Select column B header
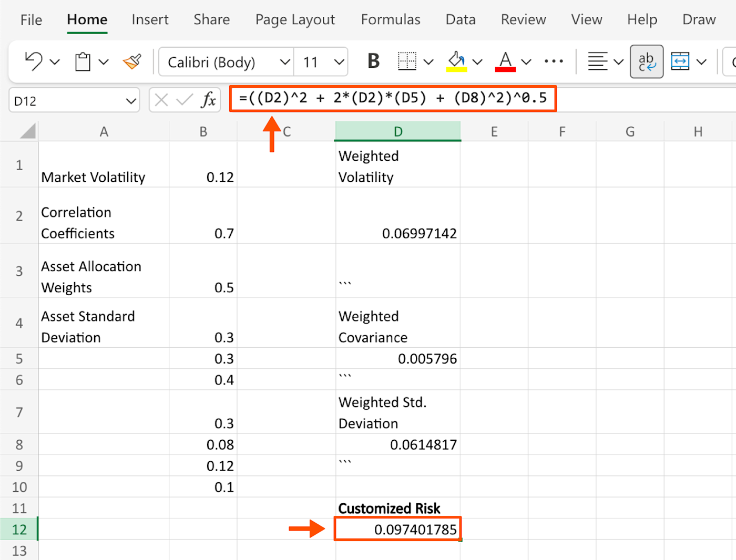The width and height of the screenshot is (736, 560). click(203, 131)
